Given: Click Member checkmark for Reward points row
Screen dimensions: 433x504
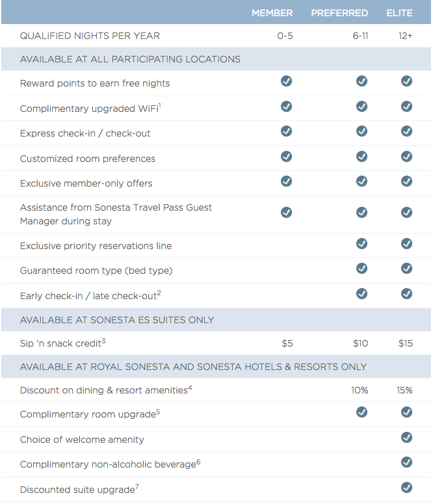Looking at the screenshot, I should pyautogui.click(x=286, y=81).
